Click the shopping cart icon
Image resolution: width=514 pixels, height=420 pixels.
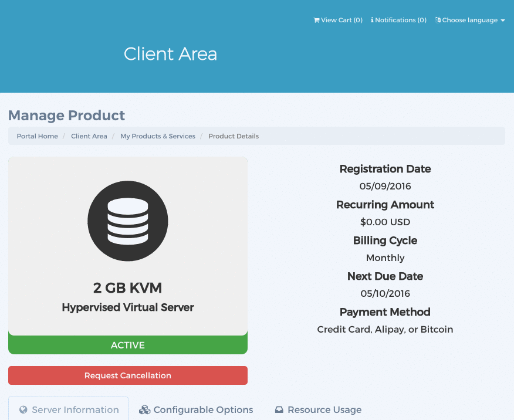(316, 21)
